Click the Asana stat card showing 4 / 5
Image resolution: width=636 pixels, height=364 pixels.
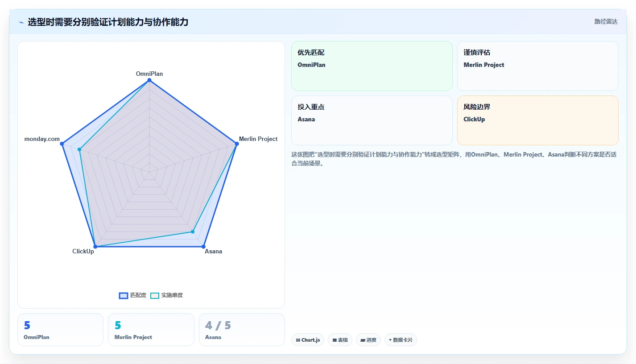242,330
